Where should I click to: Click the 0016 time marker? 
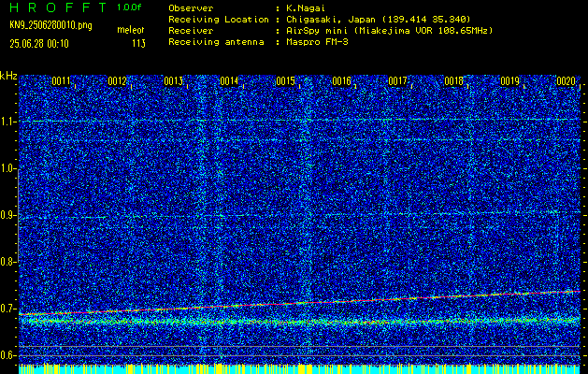coord(341,81)
